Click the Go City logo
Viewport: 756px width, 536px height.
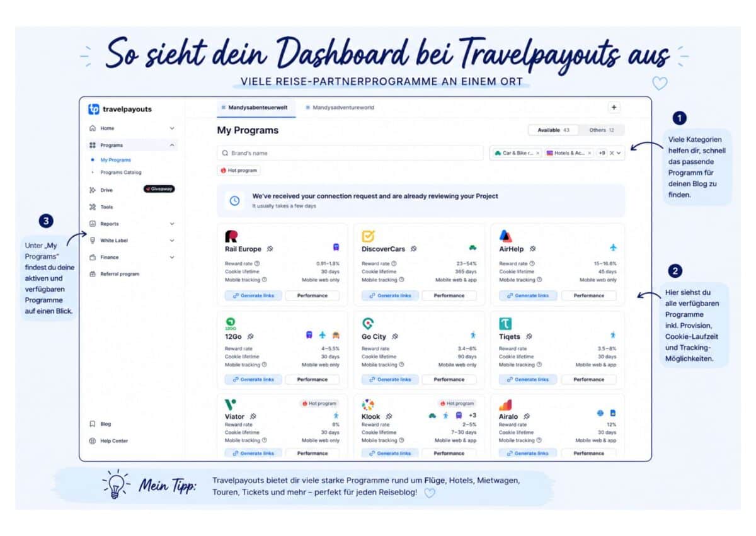coord(368,324)
